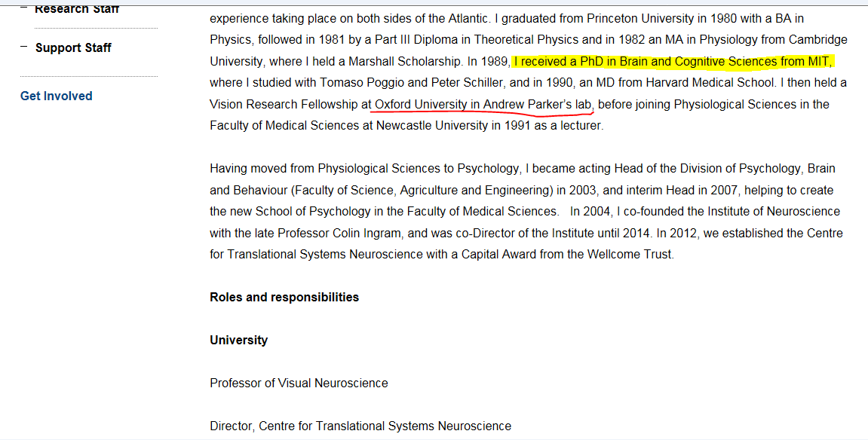
Task: Open the Research Staff sidebar link
Action: click(x=76, y=9)
